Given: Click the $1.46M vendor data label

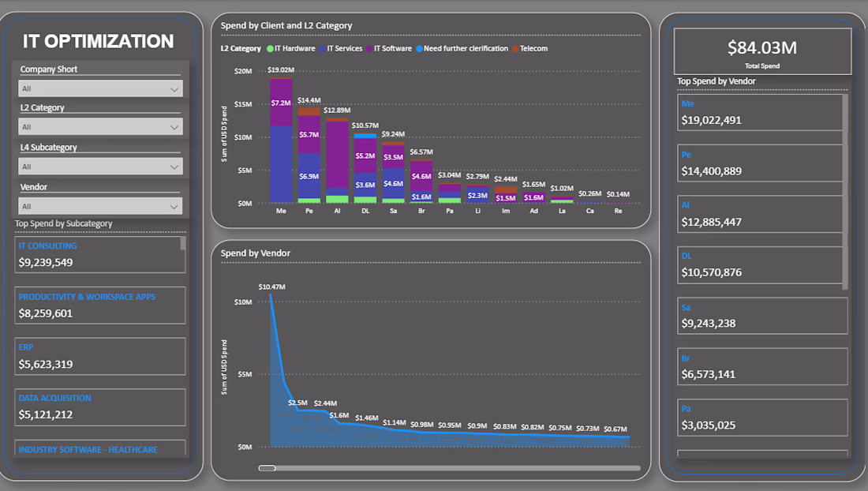Looking at the screenshot, I should pyautogui.click(x=366, y=418).
